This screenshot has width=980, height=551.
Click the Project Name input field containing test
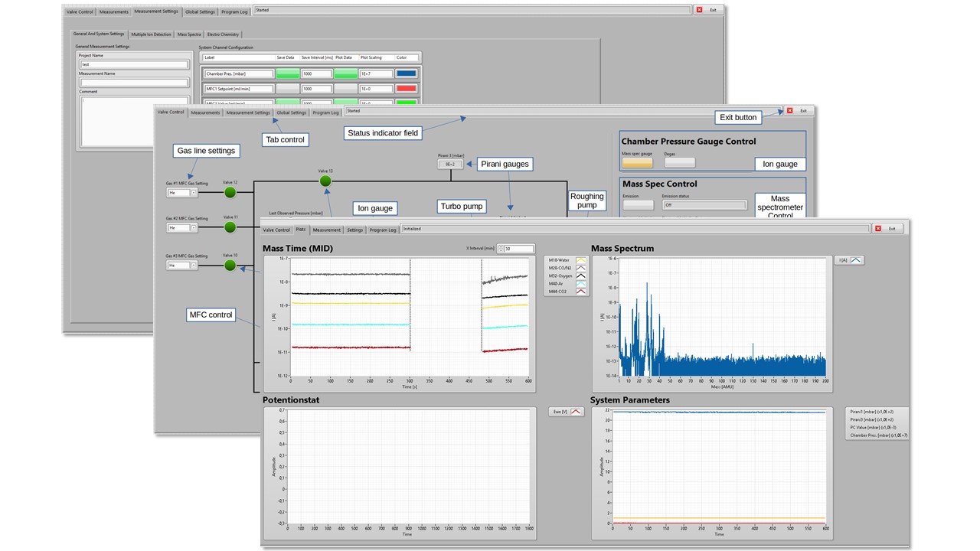pos(134,64)
